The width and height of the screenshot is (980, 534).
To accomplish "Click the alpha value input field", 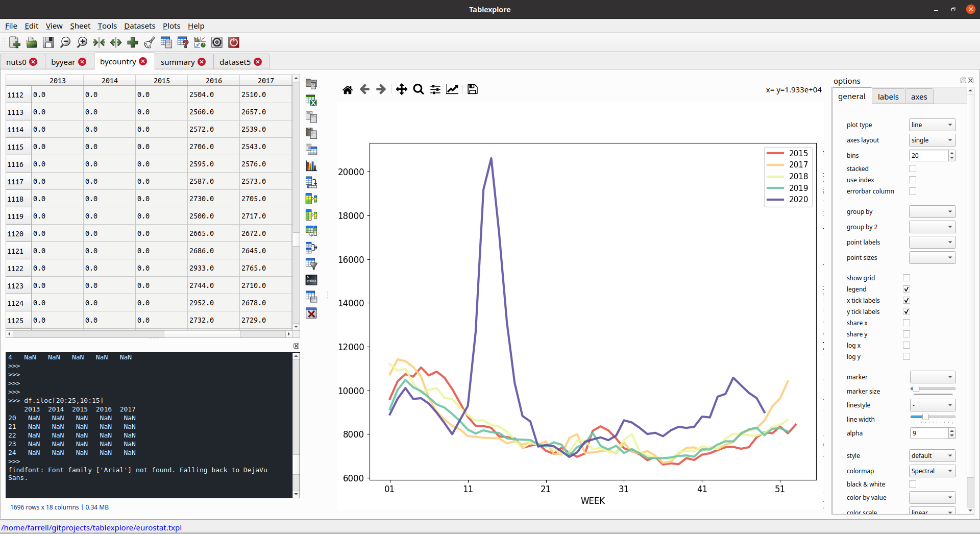I will (x=929, y=433).
